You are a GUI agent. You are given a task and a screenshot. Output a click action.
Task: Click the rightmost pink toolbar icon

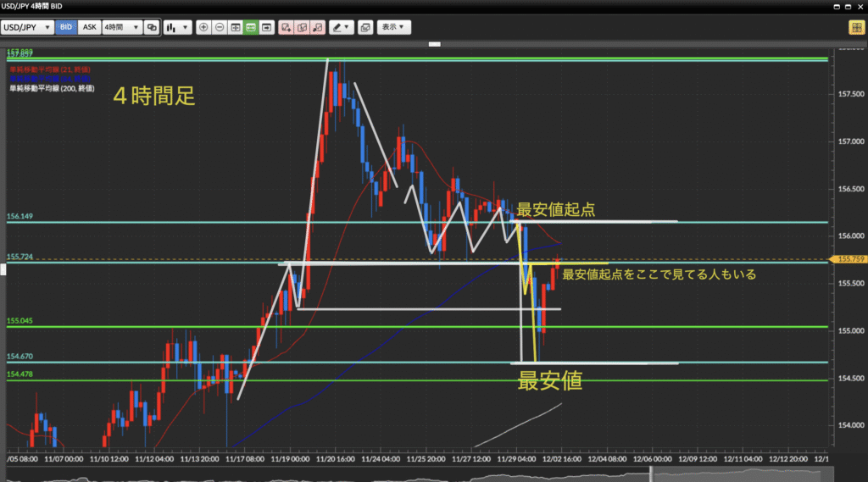(x=318, y=27)
